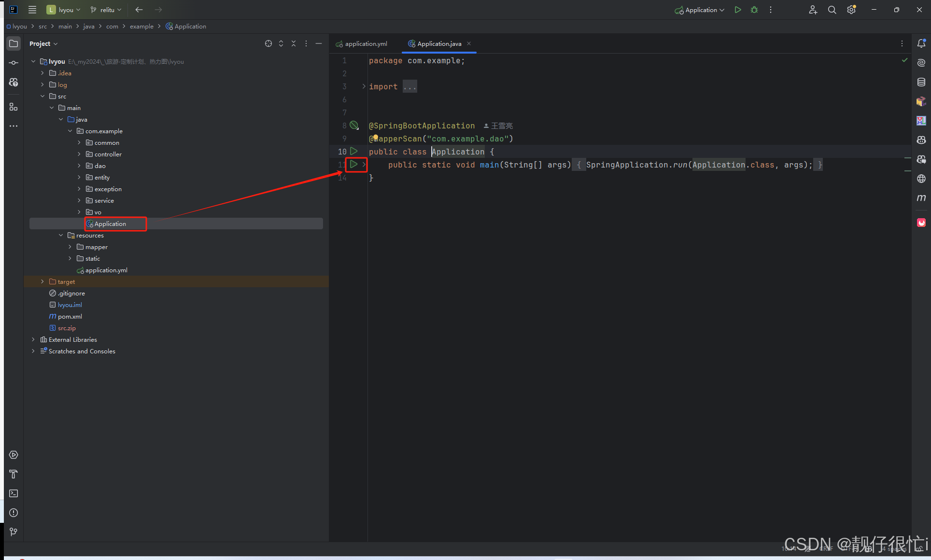Click the example breadcrumb in navigation bar

pos(141,27)
